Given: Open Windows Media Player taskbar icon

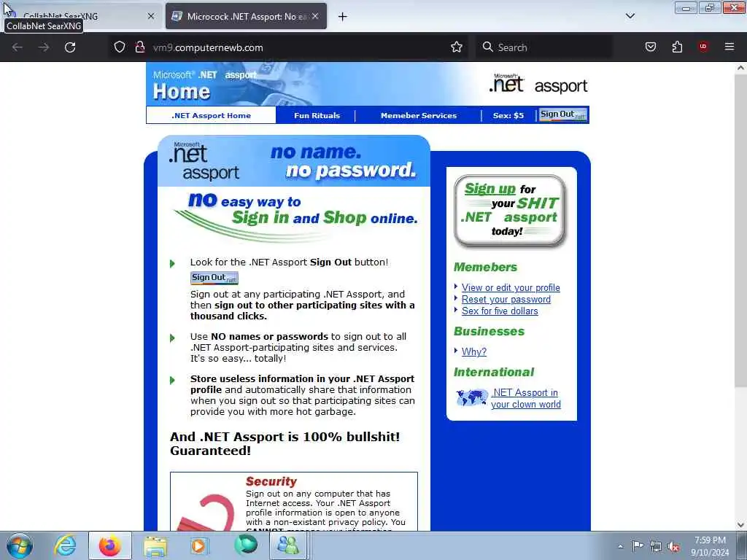Looking at the screenshot, I should tap(199, 545).
